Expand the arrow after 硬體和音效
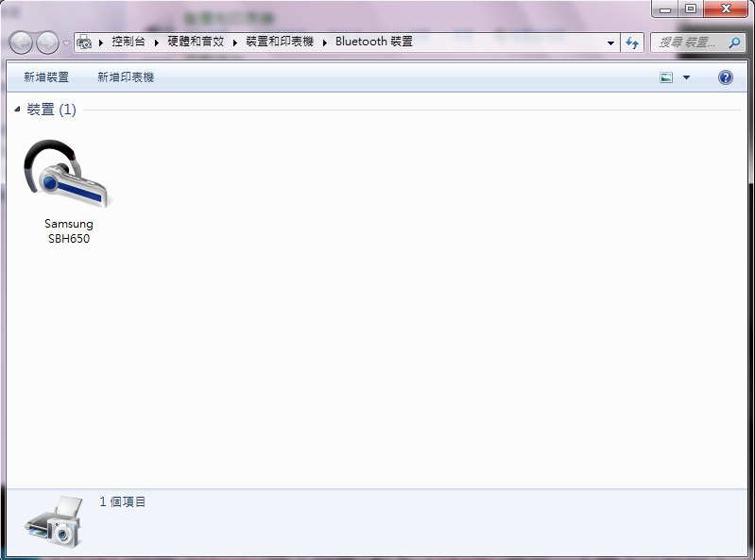 point(235,42)
